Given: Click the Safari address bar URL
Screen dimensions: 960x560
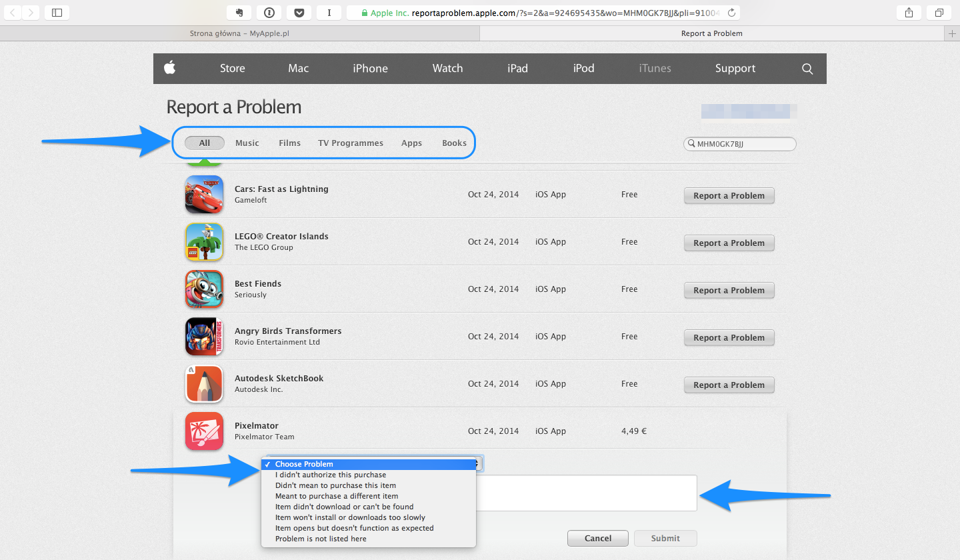Looking at the screenshot, I should tap(543, 13).
